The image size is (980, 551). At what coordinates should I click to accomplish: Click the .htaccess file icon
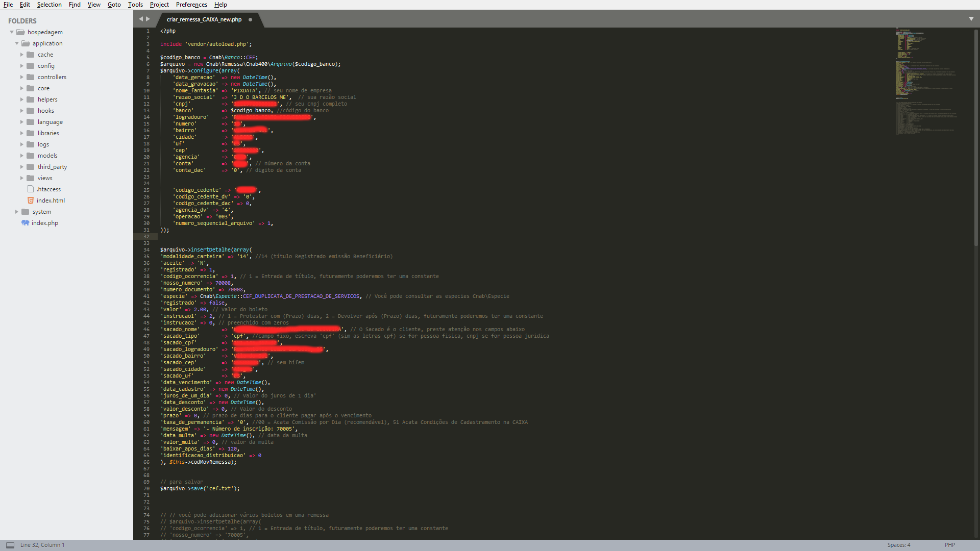pyautogui.click(x=31, y=189)
